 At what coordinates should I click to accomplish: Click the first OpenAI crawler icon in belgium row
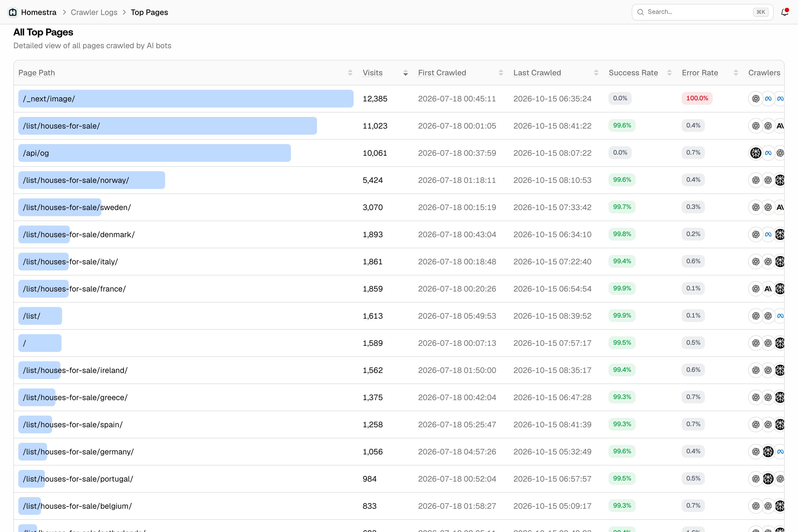[x=756, y=506]
